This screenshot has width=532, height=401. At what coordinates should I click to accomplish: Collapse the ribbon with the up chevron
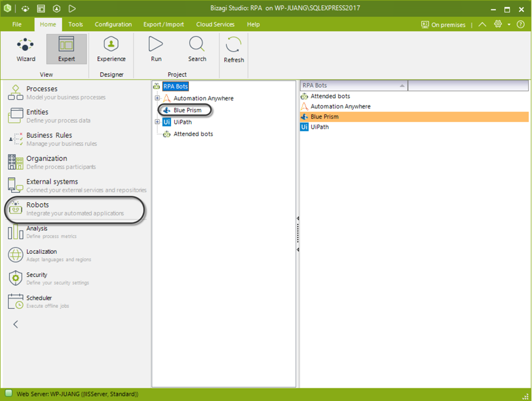tap(482, 24)
